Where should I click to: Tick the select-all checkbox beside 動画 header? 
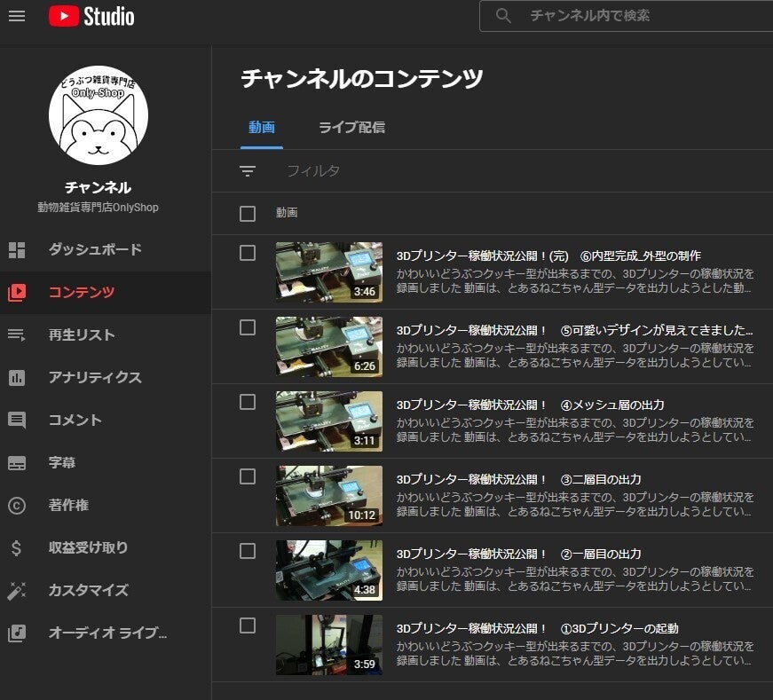[248, 214]
